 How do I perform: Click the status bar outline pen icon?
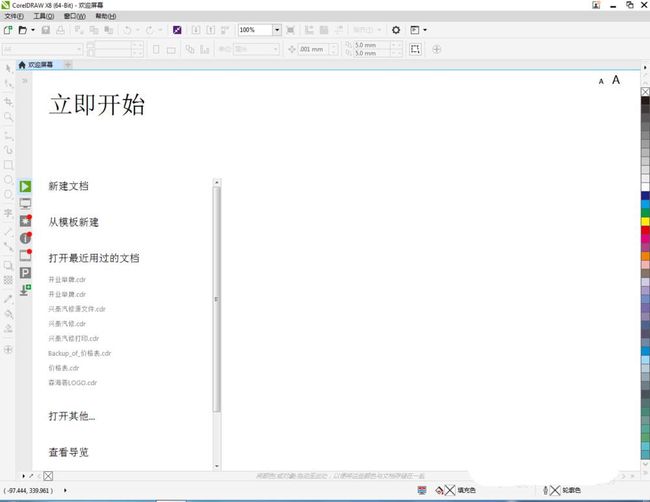545,490
